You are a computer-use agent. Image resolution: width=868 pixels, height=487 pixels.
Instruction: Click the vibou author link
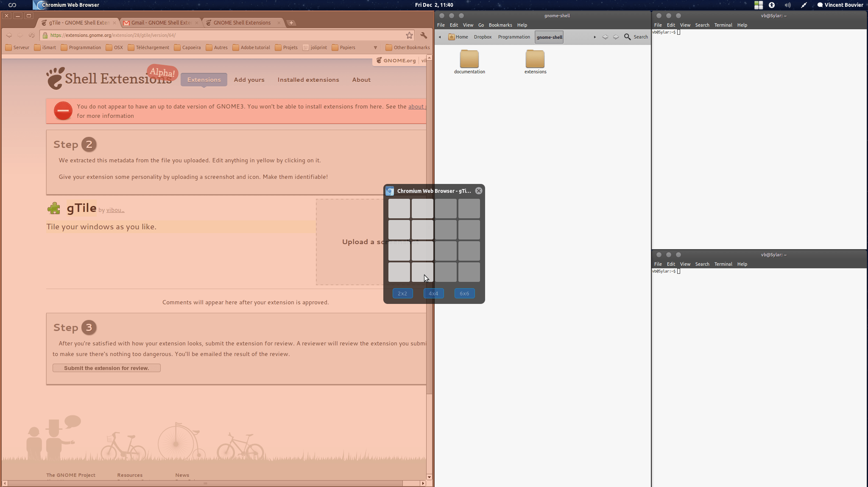(x=115, y=210)
